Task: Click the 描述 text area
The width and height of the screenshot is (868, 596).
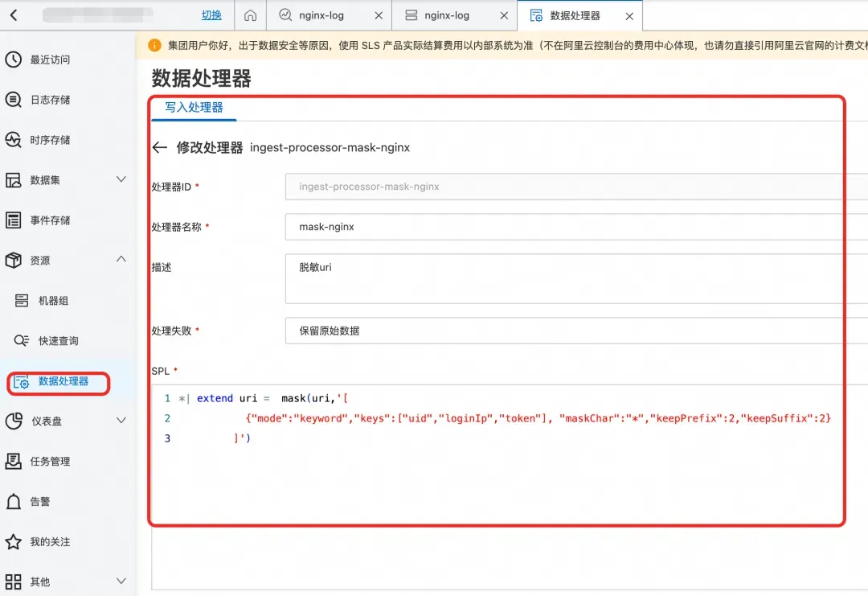Action: point(576,278)
